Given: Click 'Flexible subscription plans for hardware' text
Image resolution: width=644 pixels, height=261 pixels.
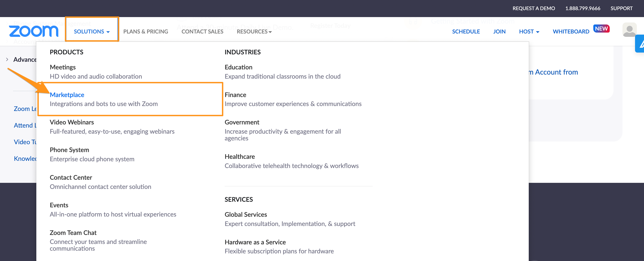Looking at the screenshot, I should (x=279, y=251).
